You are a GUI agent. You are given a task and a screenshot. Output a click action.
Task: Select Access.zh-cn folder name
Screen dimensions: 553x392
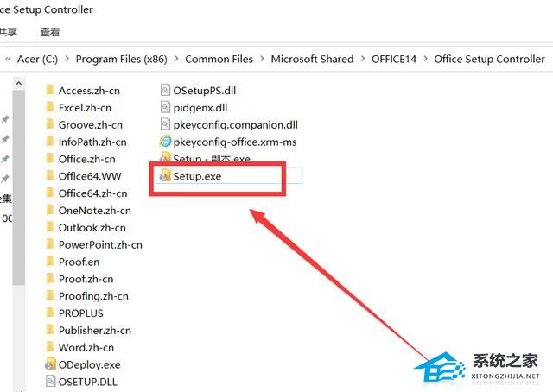coord(89,91)
